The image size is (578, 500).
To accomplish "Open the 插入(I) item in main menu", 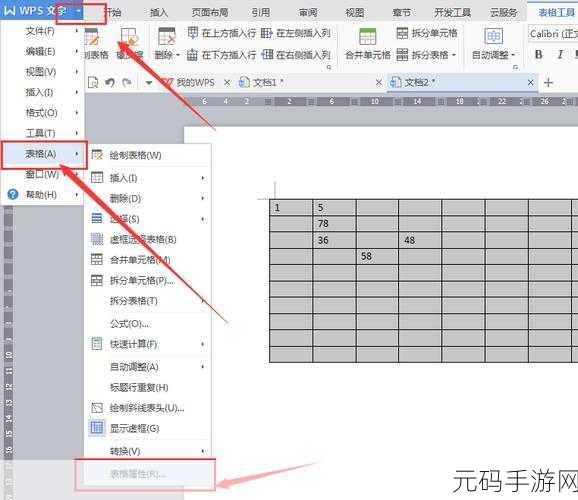I will click(x=43, y=93).
